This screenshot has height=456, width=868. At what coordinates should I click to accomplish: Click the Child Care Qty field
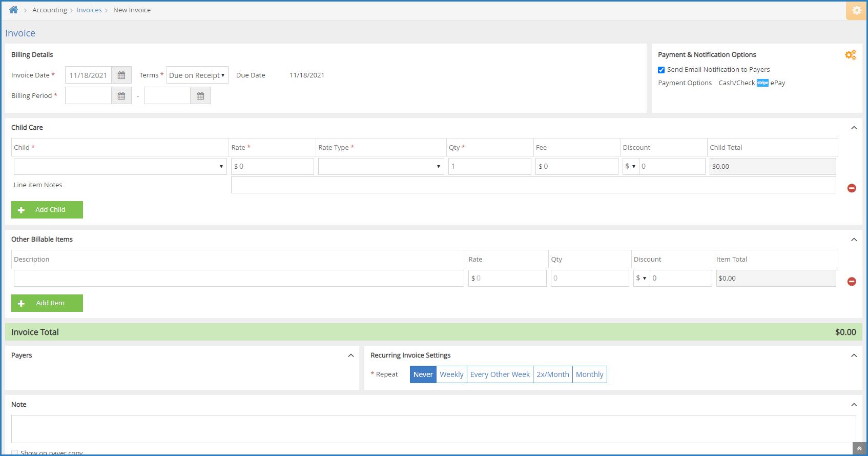point(490,167)
